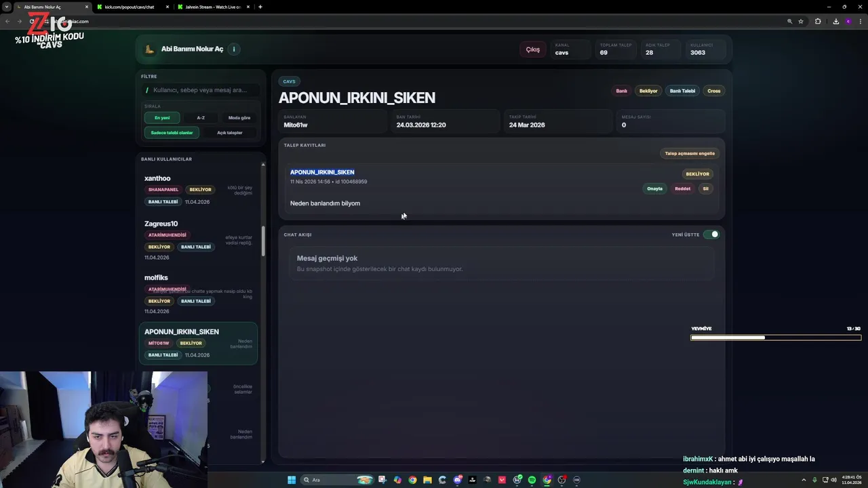Click the tab search arrow in browser
Viewport: 868px width, 488px height.
coord(7,7)
